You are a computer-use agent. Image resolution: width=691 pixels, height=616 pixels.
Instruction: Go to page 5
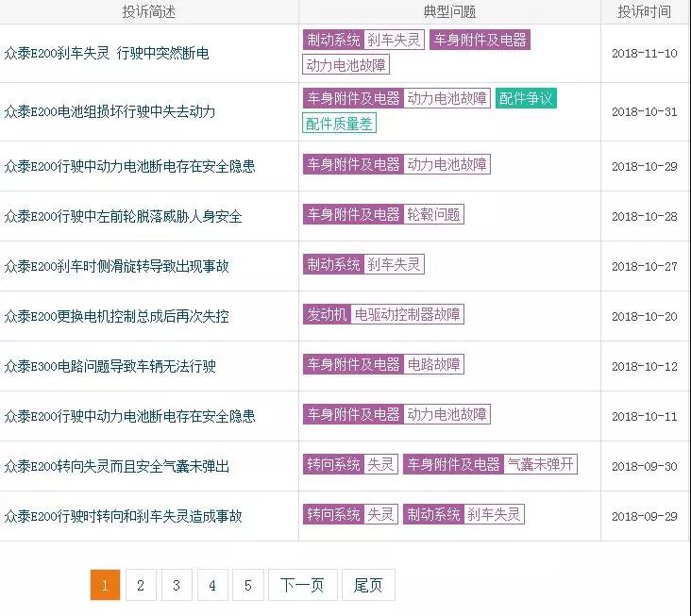248,585
